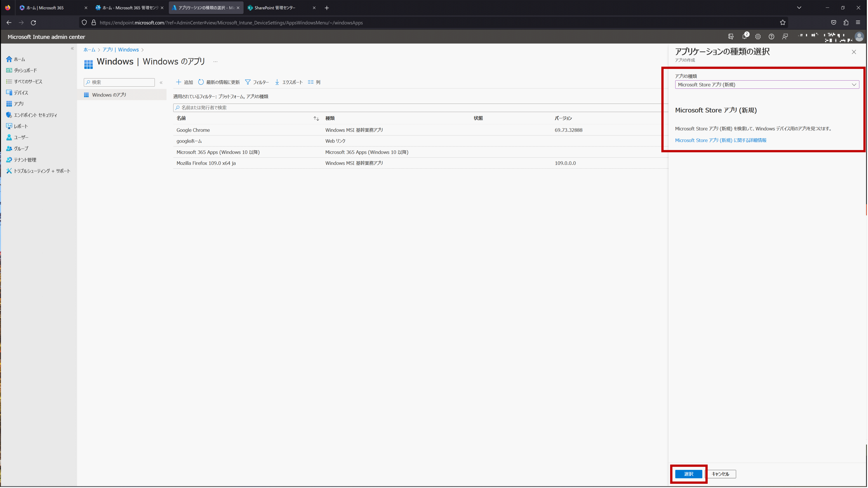Open the Save to Pocket icon
Image resolution: width=868 pixels, height=488 pixels.
point(833,23)
